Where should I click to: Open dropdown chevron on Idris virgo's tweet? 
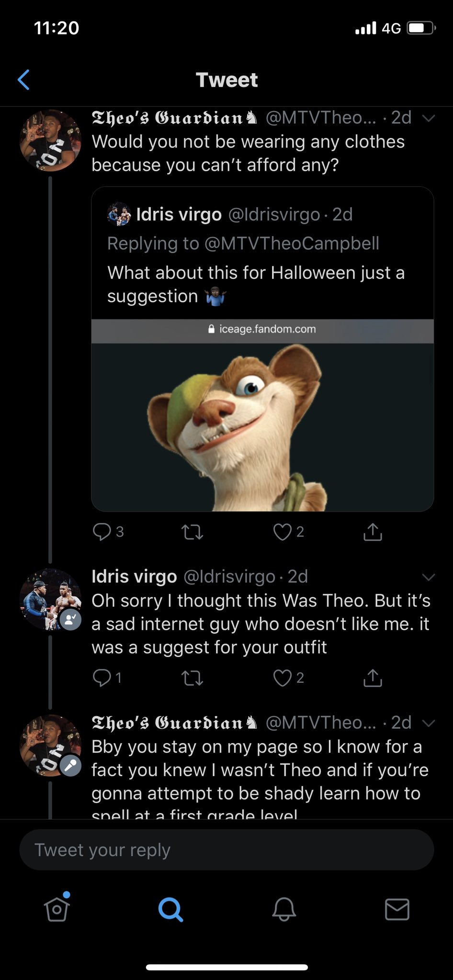tap(429, 577)
